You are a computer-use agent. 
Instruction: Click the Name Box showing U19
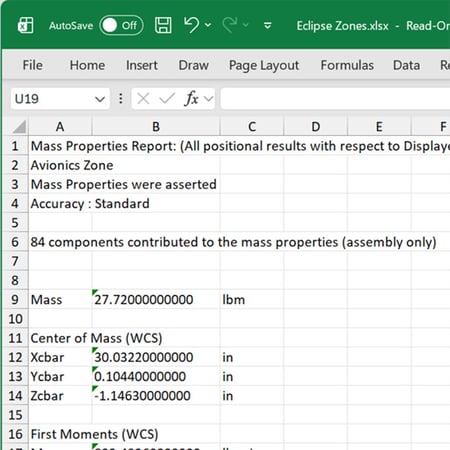click(x=52, y=99)
